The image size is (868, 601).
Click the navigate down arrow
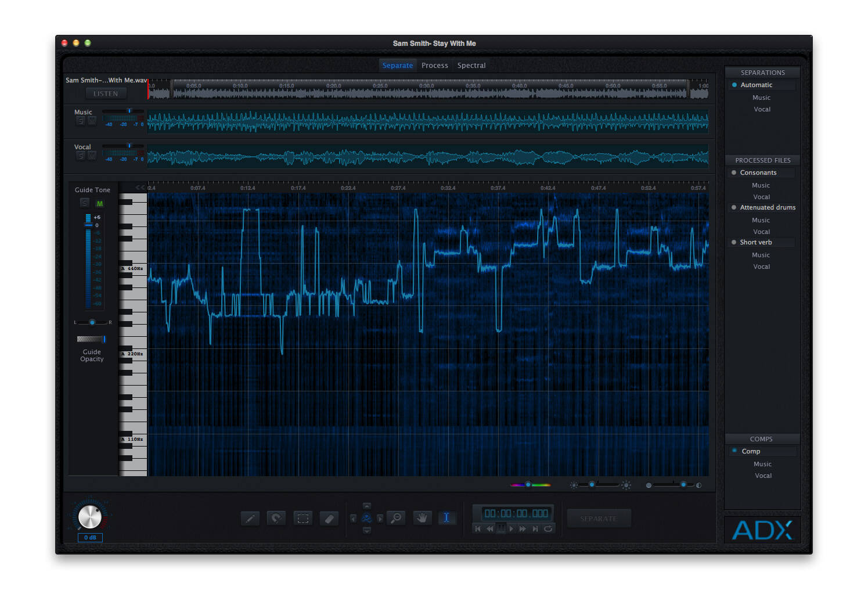pyautogui.click(x=367, y=530)
